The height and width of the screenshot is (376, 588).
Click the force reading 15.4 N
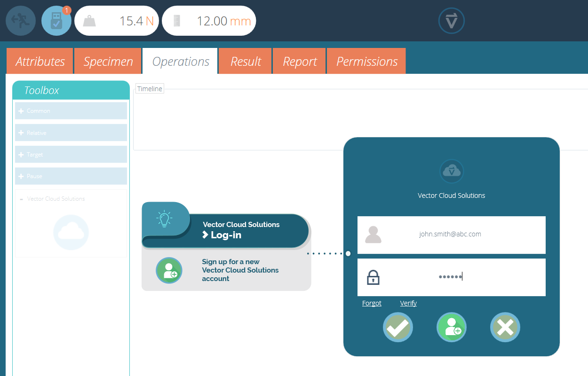click(x=117, y=21)
